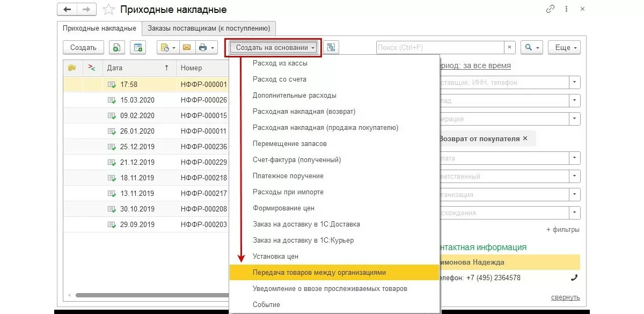Select 'Счет-фактура (полученный)' menu item

tap(334, 160)
